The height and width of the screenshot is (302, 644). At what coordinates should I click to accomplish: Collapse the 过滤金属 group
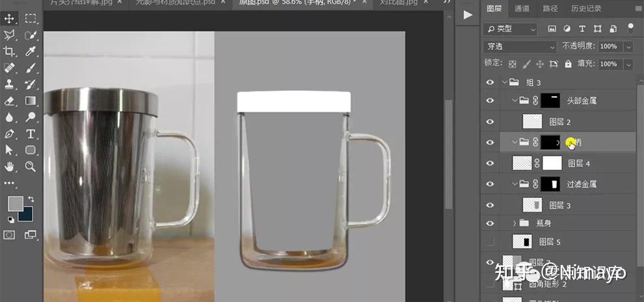[x=515, y=184]
